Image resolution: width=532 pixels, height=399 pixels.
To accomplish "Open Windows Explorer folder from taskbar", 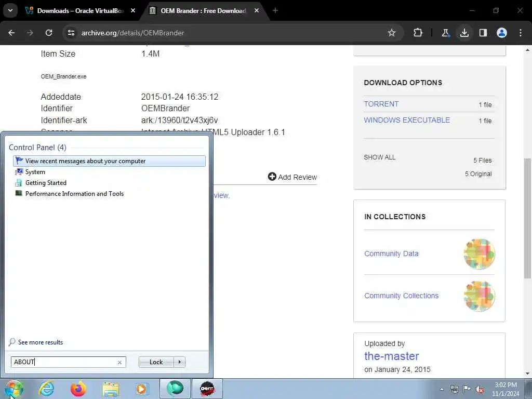I will pos(111,389).
